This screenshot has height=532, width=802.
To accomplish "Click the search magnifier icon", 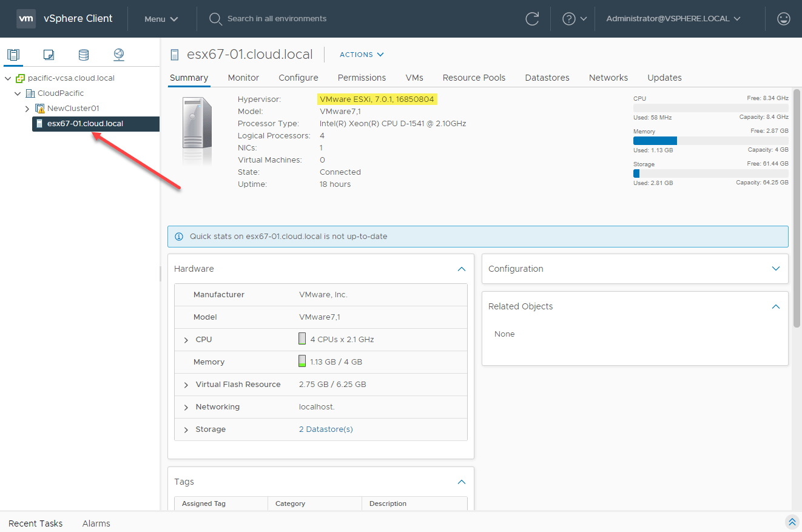I will point(215,19).
